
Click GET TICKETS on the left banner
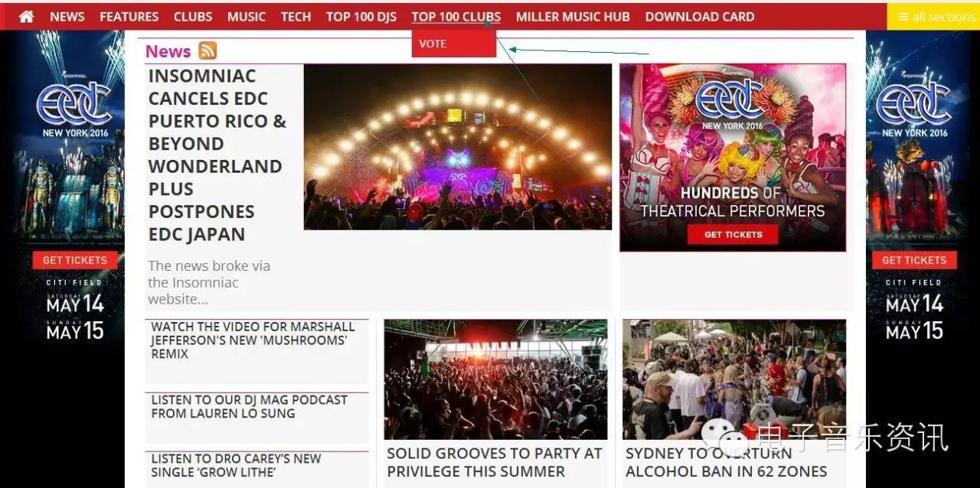click(x=75, y=260)
